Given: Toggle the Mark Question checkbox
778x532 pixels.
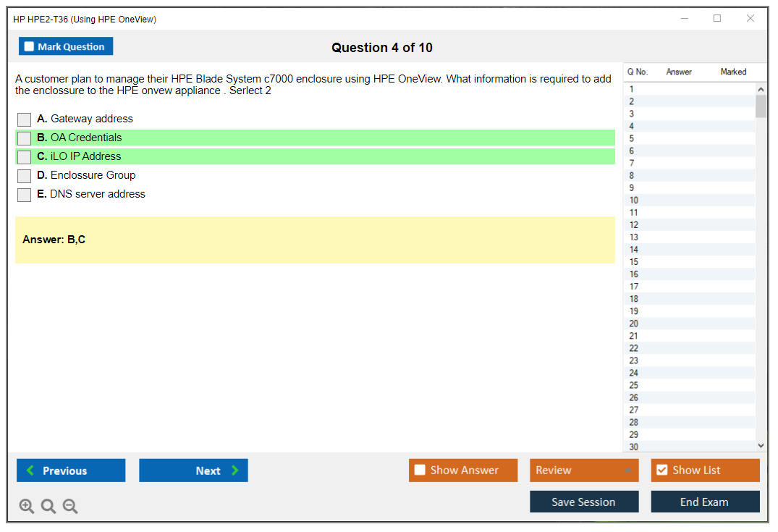Looking at the screenshot, I should click(x=30, y=46).
